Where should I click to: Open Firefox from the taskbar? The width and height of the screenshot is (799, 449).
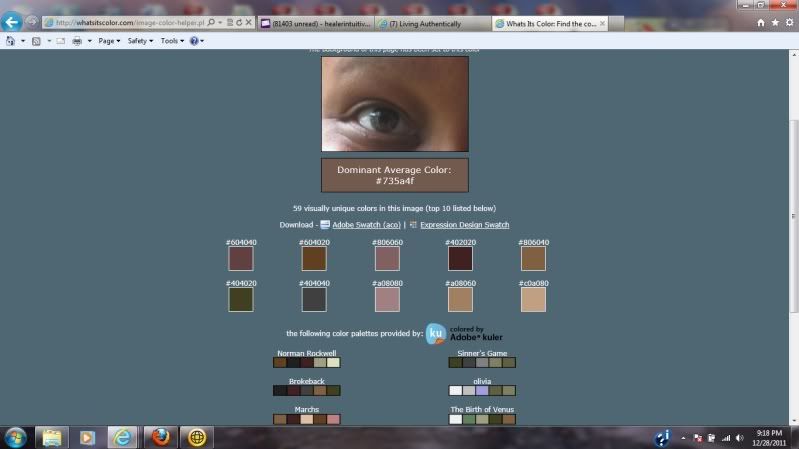pyautogui.click(x=161, y=438)
